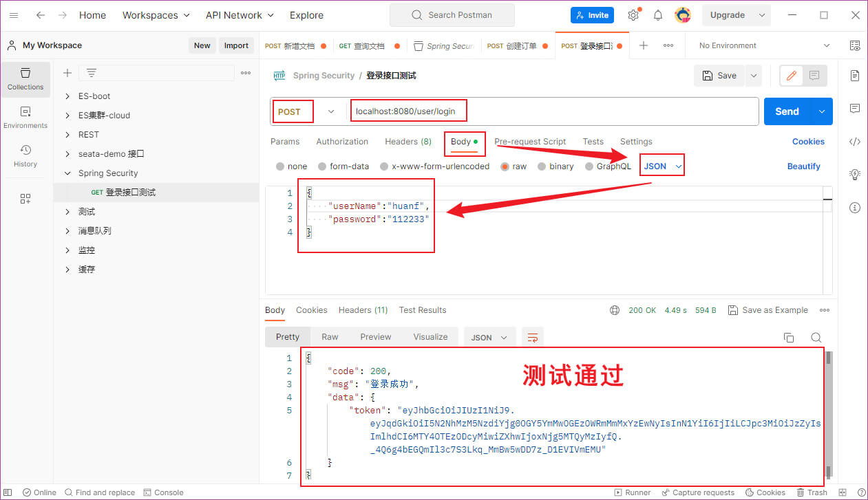Open the user avatar menu

pos(683,15)
